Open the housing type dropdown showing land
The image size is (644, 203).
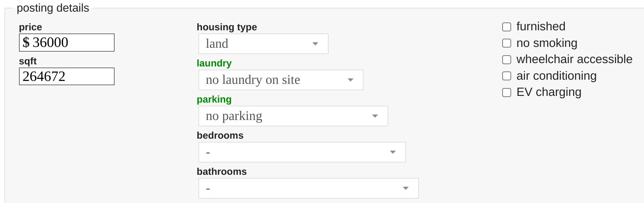[263, 44]
